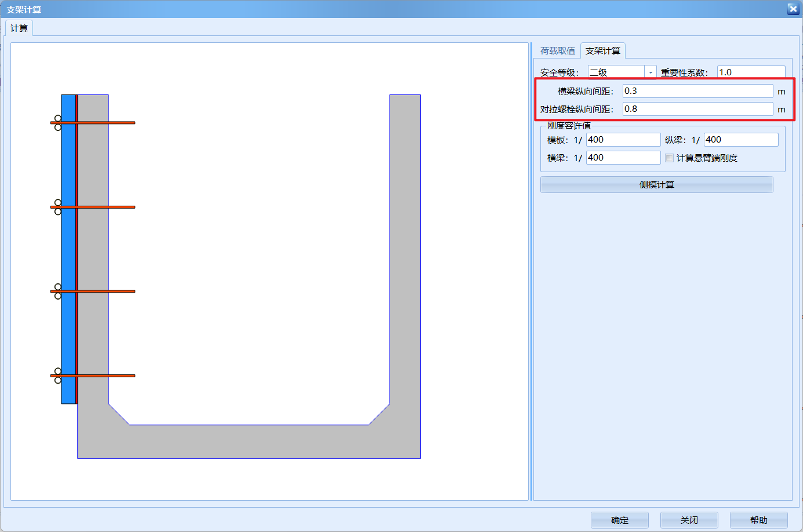Click the 安全等级 combo box showing 二级
803x532 pixels.
tap(616, 72)
